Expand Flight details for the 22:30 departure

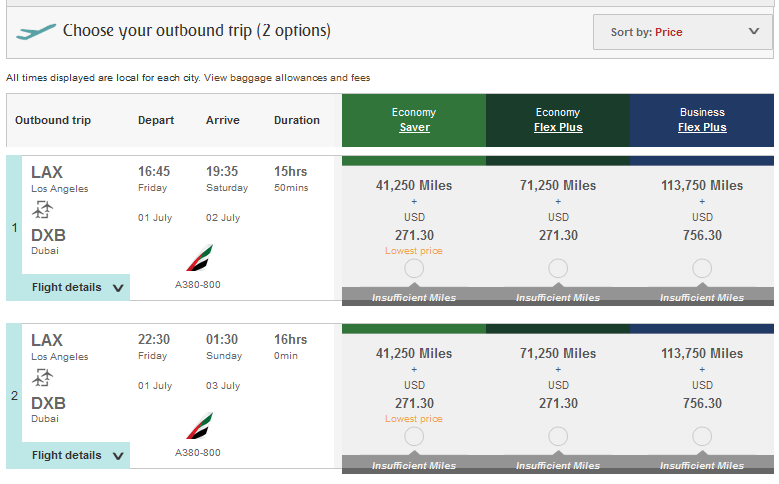(x=76, y=455)
